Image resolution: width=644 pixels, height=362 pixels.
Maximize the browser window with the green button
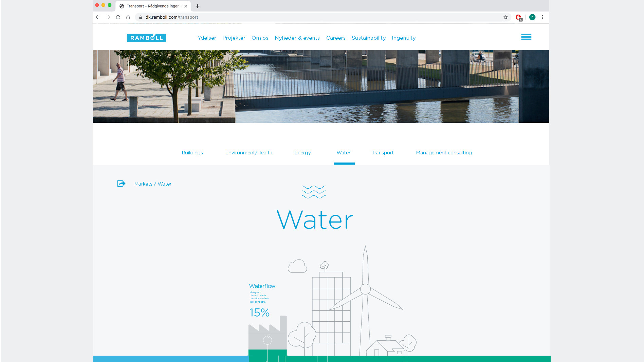tap(109, 5)
